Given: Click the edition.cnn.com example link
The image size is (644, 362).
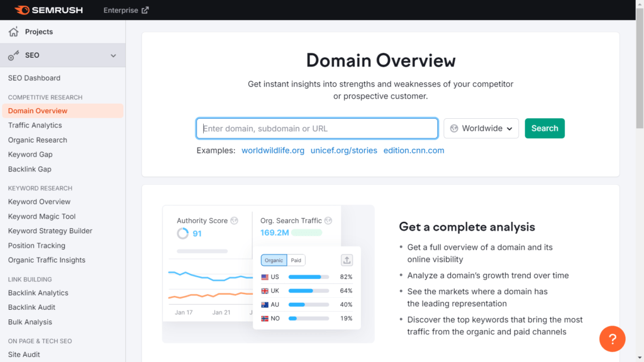Looking at the screenshot, I should pos(414,150).
